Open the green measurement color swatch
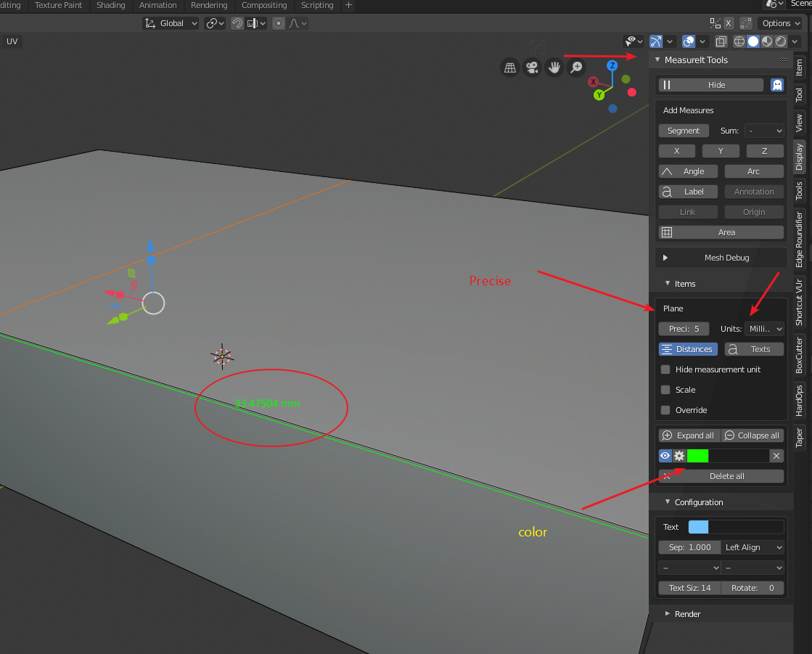The image size is (812, 654). [x=697, y=456]
